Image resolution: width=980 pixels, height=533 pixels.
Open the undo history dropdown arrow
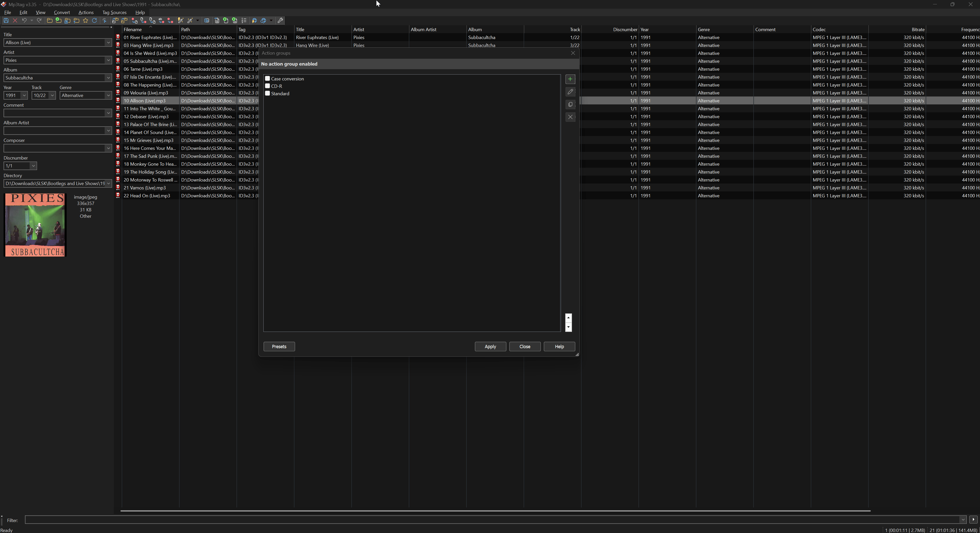coord(32,20)
